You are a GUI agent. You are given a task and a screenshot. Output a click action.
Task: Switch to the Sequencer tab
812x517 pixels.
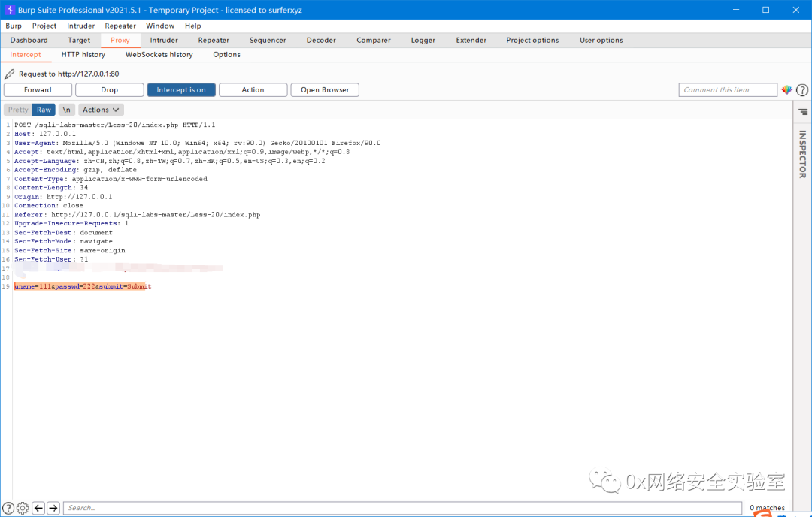click(x=268, y=41)
